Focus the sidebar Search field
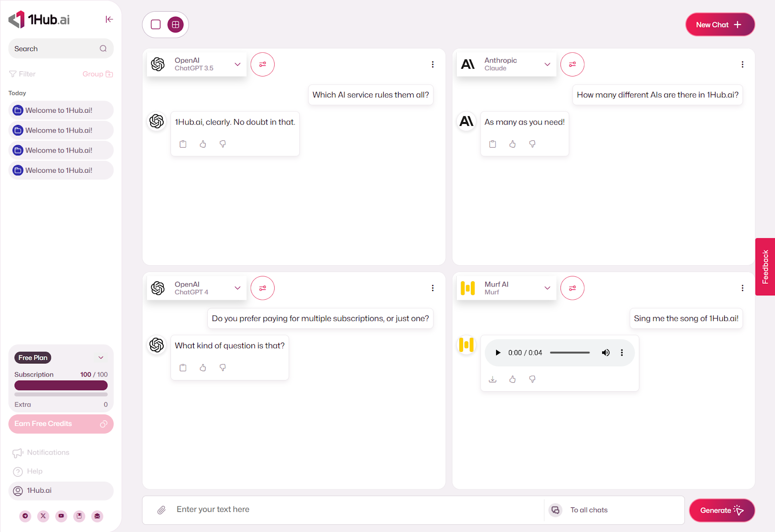 (61, 48)
